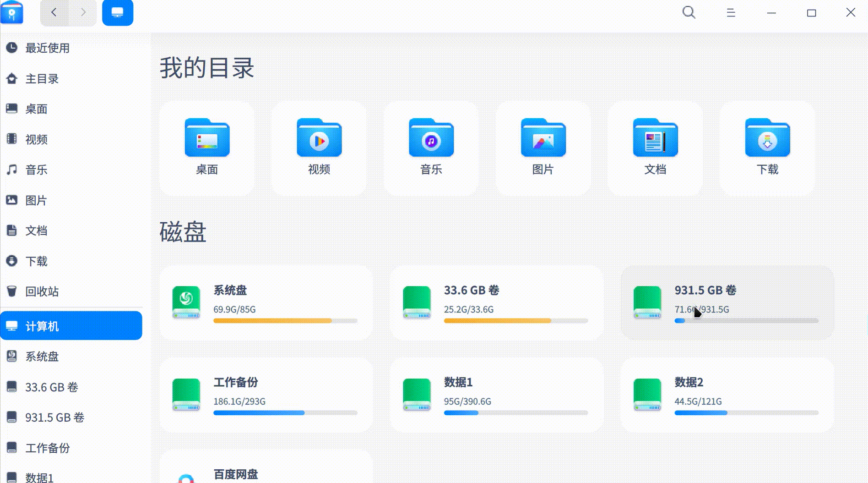Click the 931.5 GB volume usage bar
The height and width of the screenshot is (483, 868).
745,321
